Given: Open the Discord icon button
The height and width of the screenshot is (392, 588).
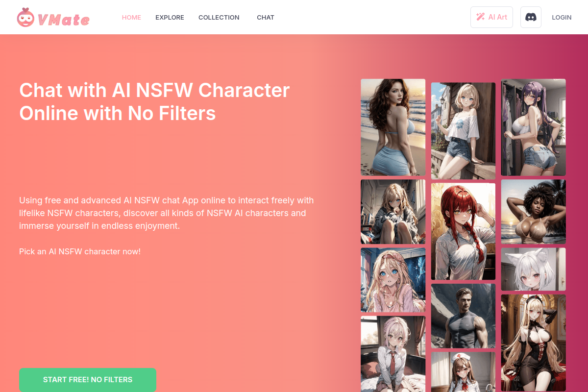Looking at the screenshot, I should point(531,17).
